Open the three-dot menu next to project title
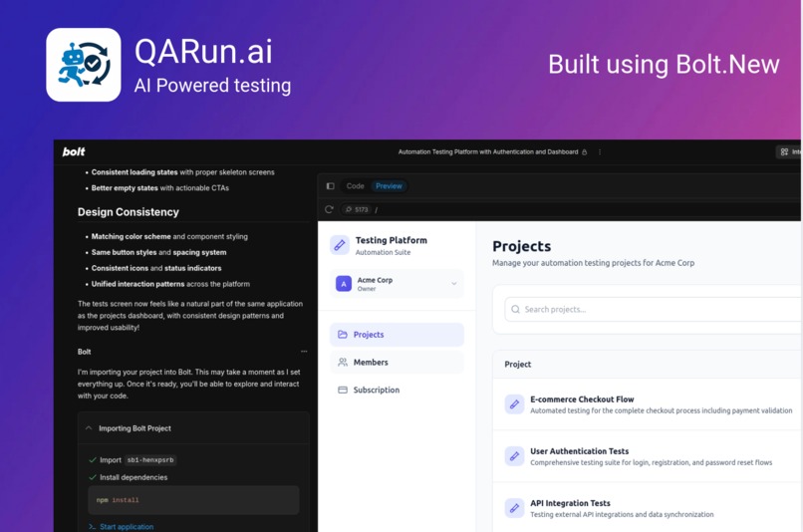 [x=599, y=152]
